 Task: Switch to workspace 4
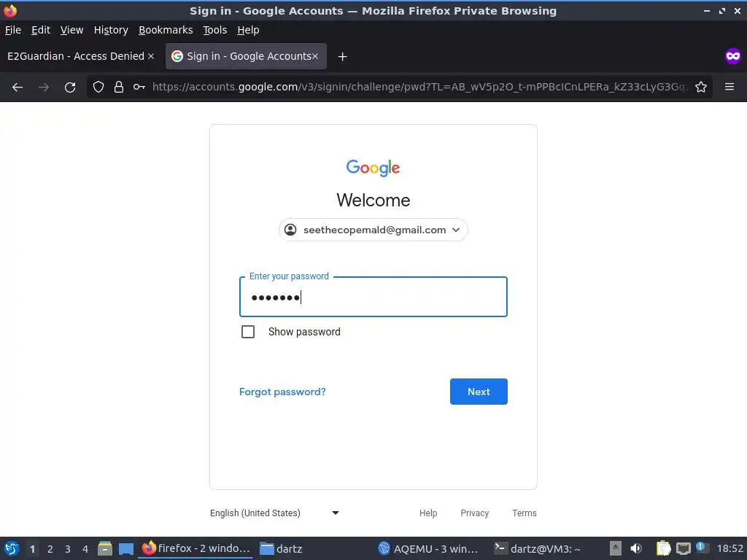85,548
